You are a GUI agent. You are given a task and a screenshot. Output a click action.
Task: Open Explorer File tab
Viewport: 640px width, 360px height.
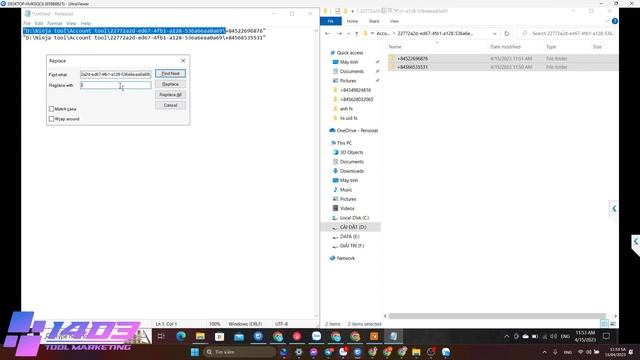331,21
